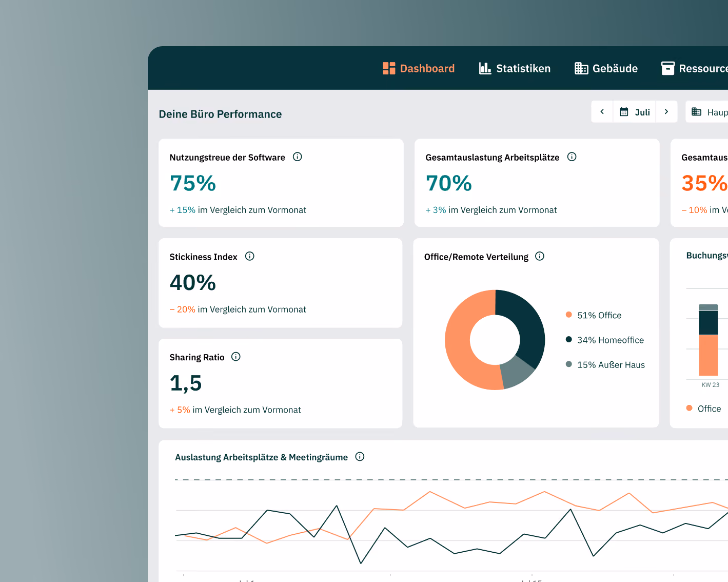Click the 1,5 Sharing Ratio value
This screenshot has height=582, width=728.
pyautogui.click(x=186, y=383)
